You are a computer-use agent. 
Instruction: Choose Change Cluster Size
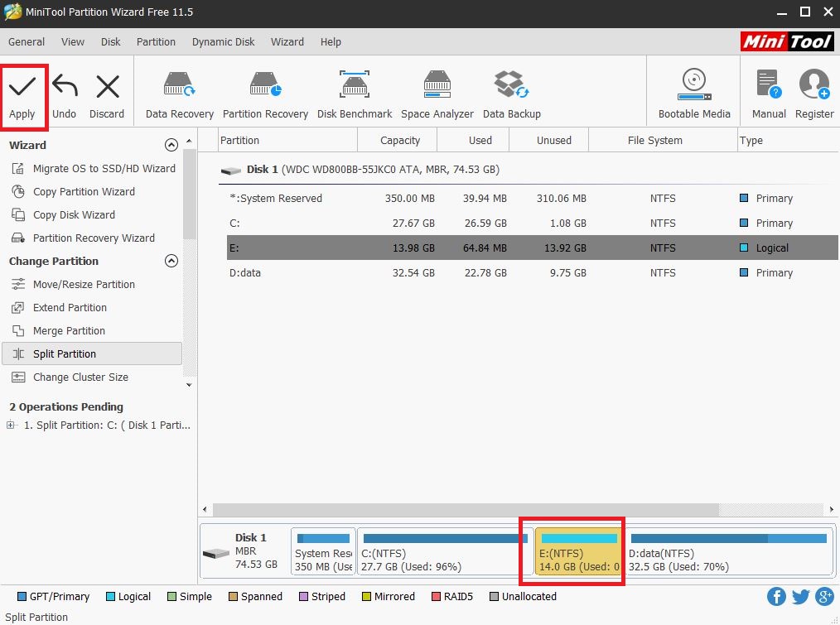(70, 377)
